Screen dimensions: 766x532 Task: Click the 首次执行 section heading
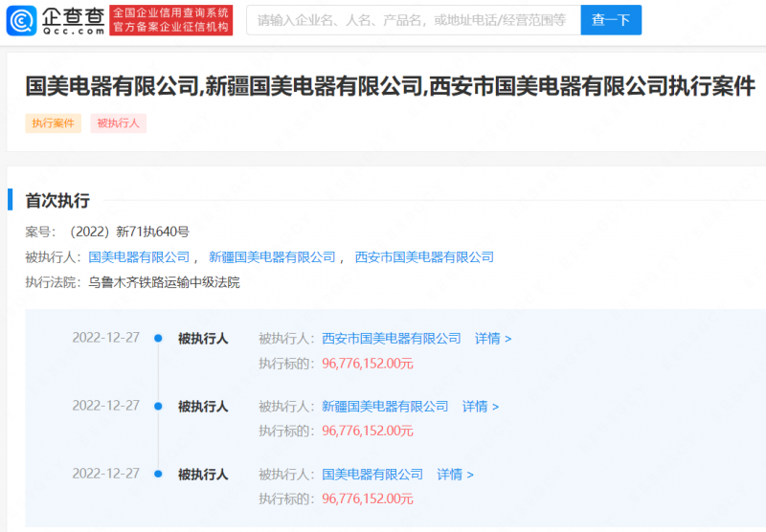tap(57, 201)
